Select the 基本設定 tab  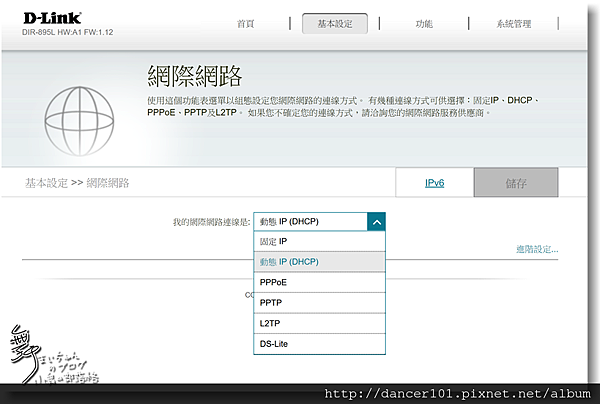click(335, 24)
